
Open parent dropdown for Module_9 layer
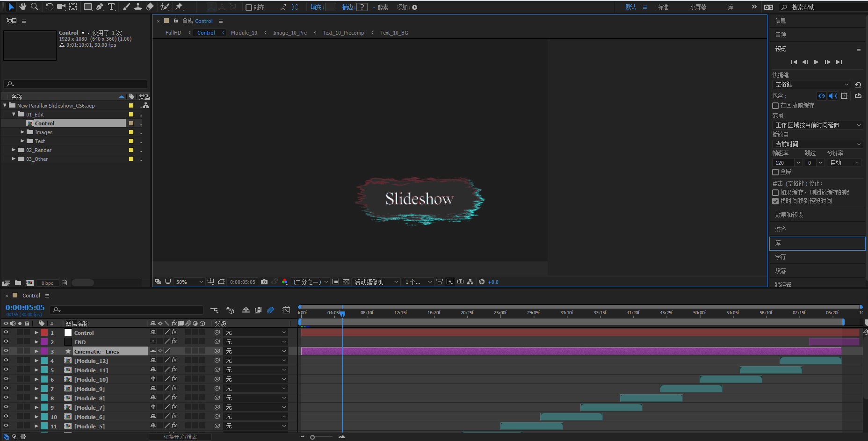256,389
